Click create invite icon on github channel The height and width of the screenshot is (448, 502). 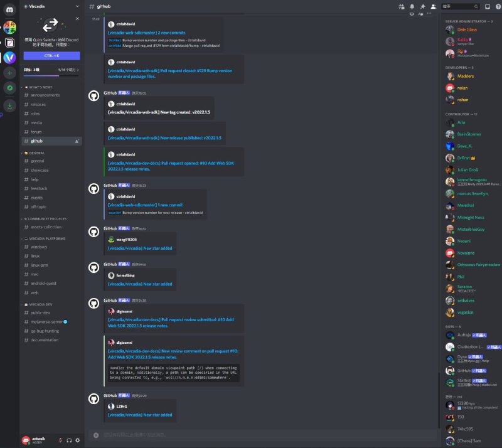click(x=77, y=141)
